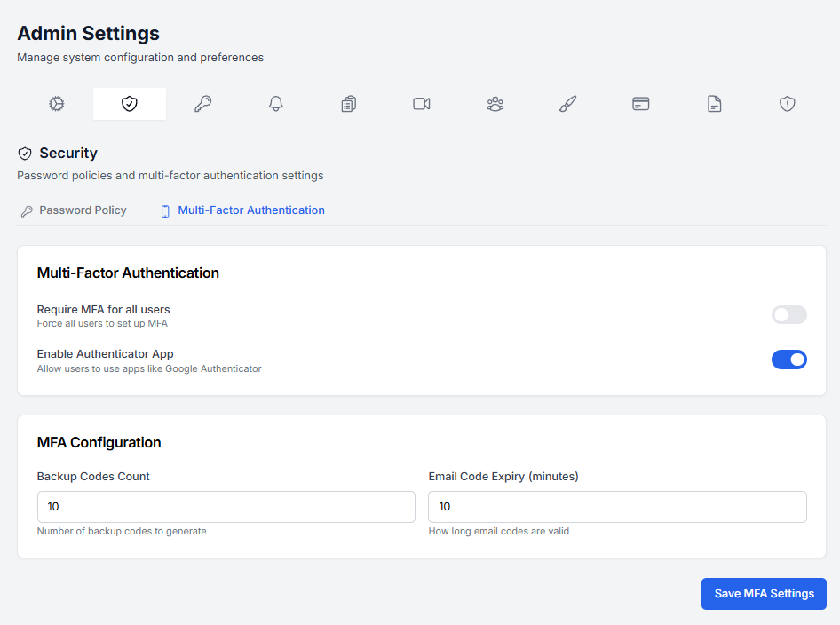Viewport: 840px width, 625px height.
Task: Click 'Manage system configuration and preferences' text
Action: 140,58
